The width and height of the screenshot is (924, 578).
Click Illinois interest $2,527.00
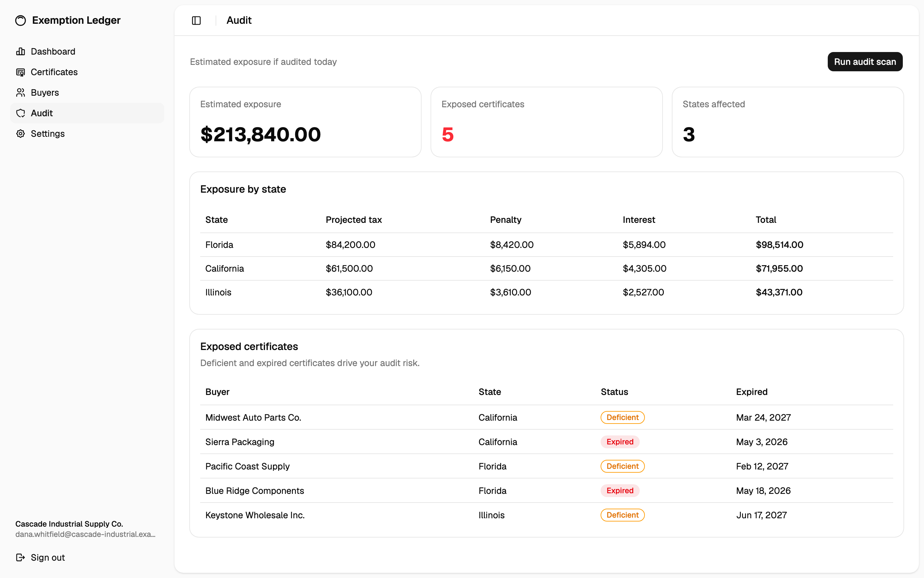(643, 292)
